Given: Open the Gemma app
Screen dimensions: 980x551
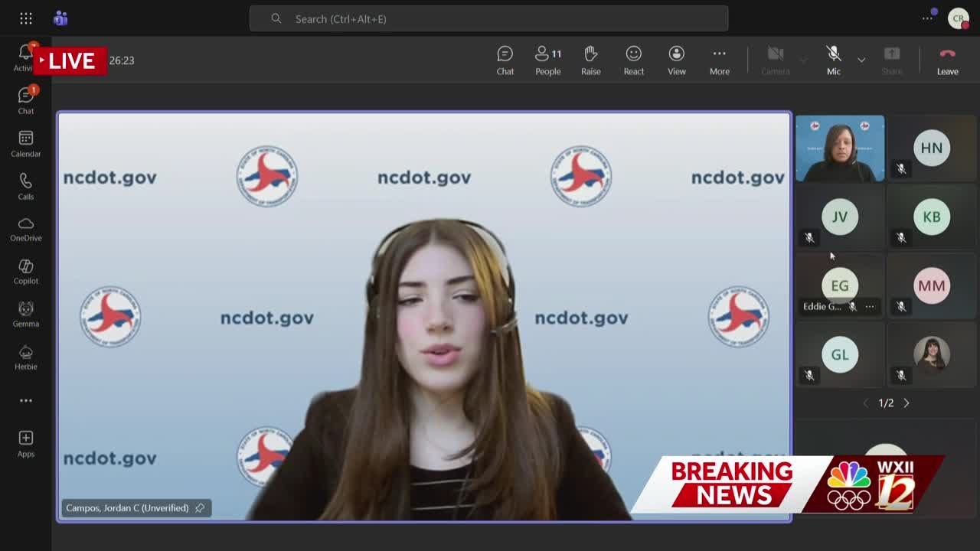Looking at the screenshot, I should [x=26, y=315].
